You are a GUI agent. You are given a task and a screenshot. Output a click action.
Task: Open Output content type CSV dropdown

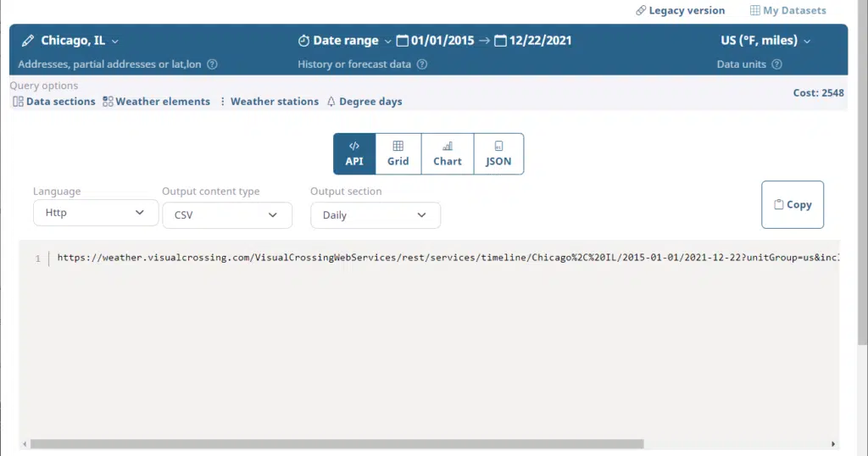[x=226, y=215]
